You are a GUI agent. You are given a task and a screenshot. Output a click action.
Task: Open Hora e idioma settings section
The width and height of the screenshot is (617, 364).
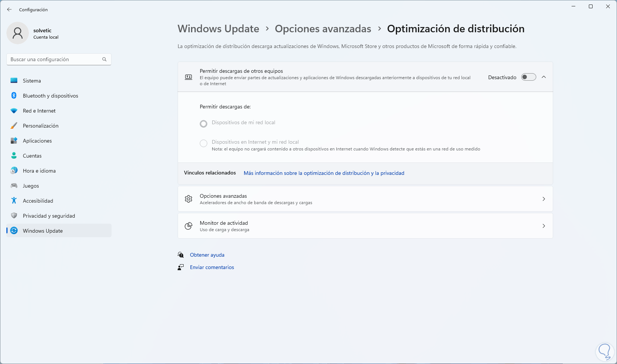39,171
